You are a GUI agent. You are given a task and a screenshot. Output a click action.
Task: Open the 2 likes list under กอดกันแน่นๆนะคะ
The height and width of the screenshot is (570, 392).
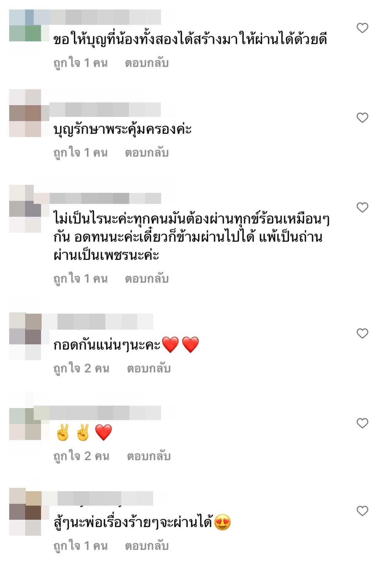[81, 369]
